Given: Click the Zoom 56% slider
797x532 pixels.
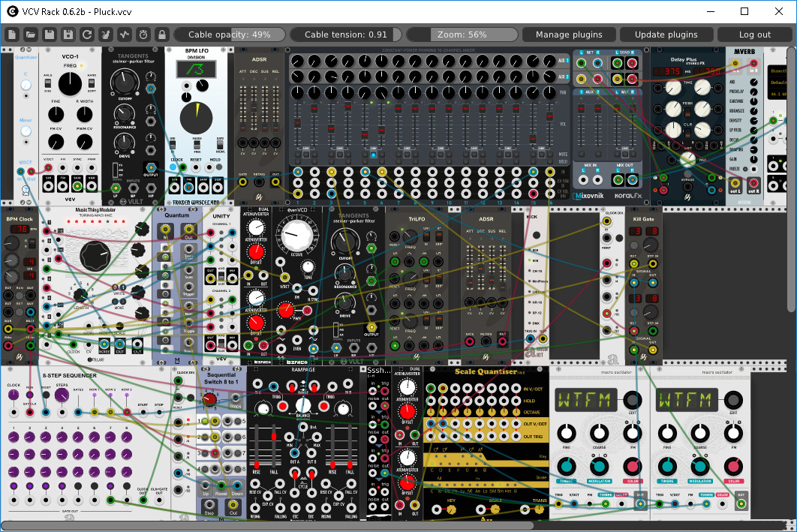Looking at the screenshot, I should tap(462, 35).
